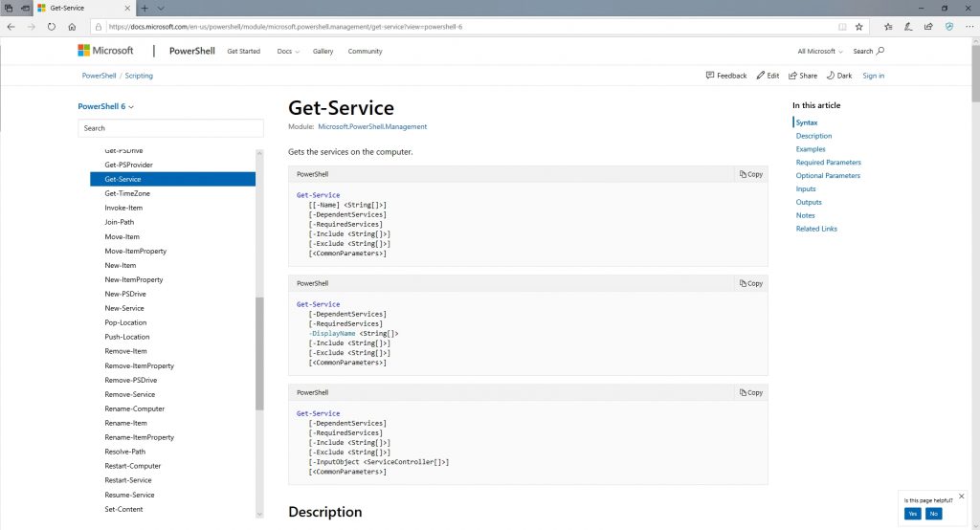The image size is (980, 530).
Task: Close the Get-Service tab
Action: pos(127,8)
